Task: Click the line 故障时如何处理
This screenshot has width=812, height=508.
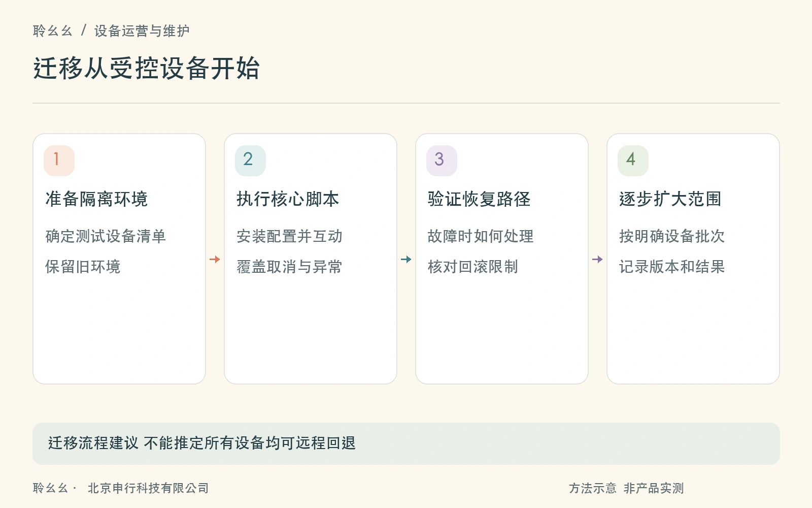Action: click(481, 236)
